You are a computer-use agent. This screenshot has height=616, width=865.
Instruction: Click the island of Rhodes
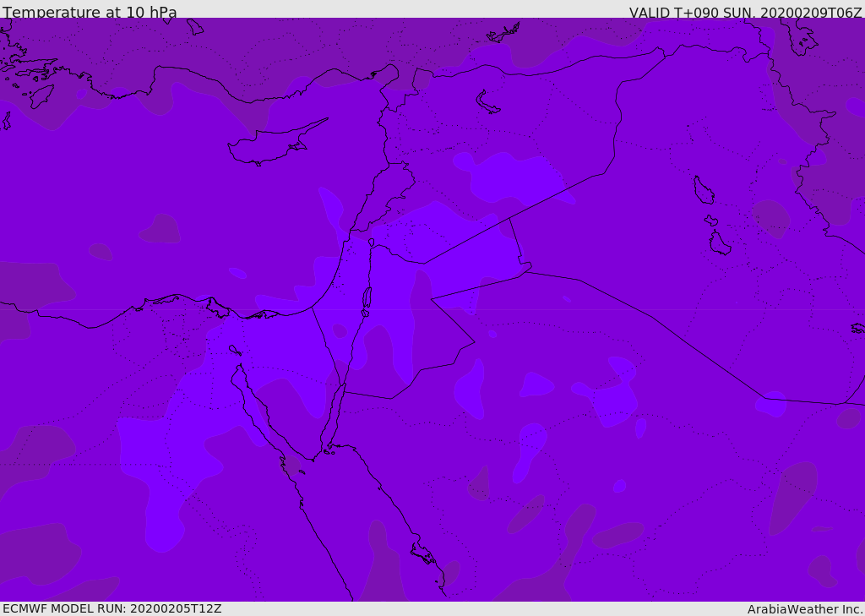(41, 96)
